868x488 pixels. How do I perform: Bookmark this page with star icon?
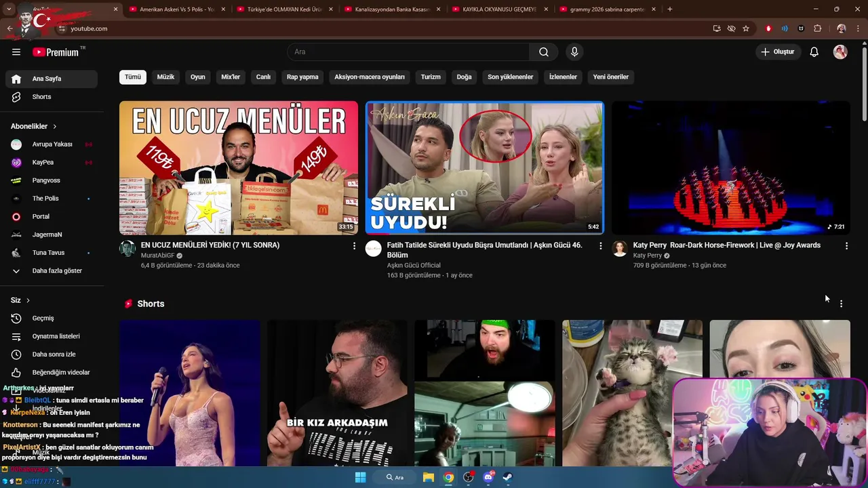(746, 28)
